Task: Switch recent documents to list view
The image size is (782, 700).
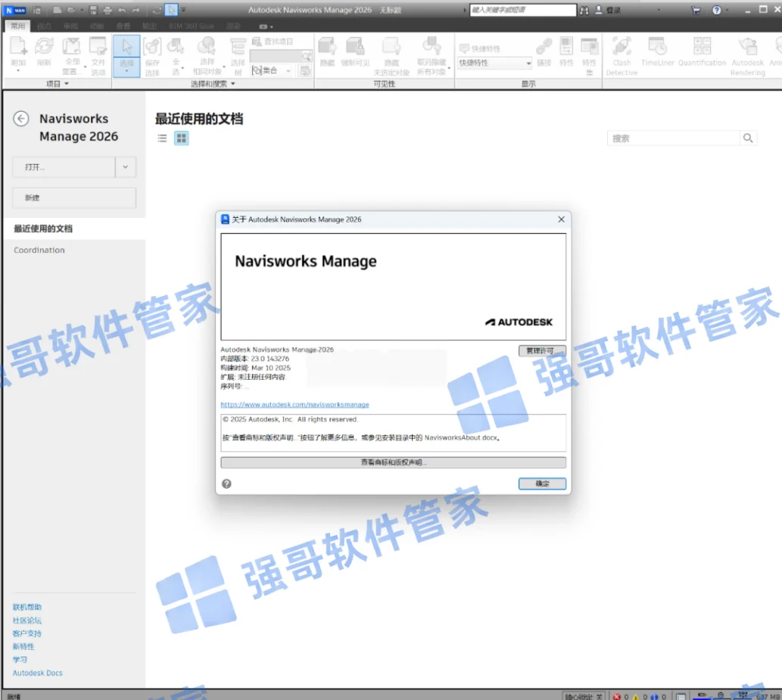Action: [x=162, y=138]
